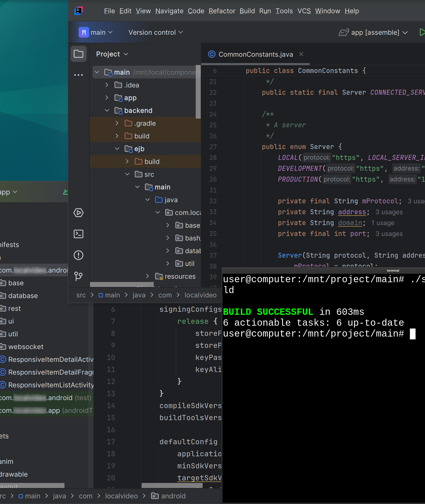
Task: Open the Services tool window icon
Action: pyautogui.click(x=78, y=213)
